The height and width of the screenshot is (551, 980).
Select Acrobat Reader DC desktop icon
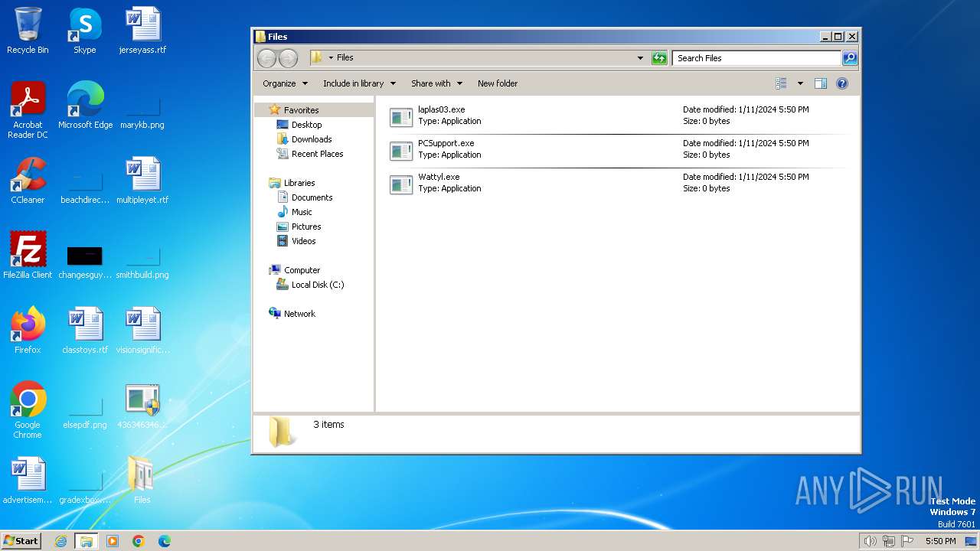(28, 110)
